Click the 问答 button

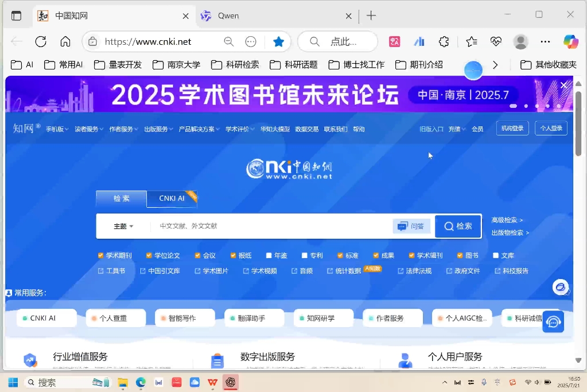(411, 226)
